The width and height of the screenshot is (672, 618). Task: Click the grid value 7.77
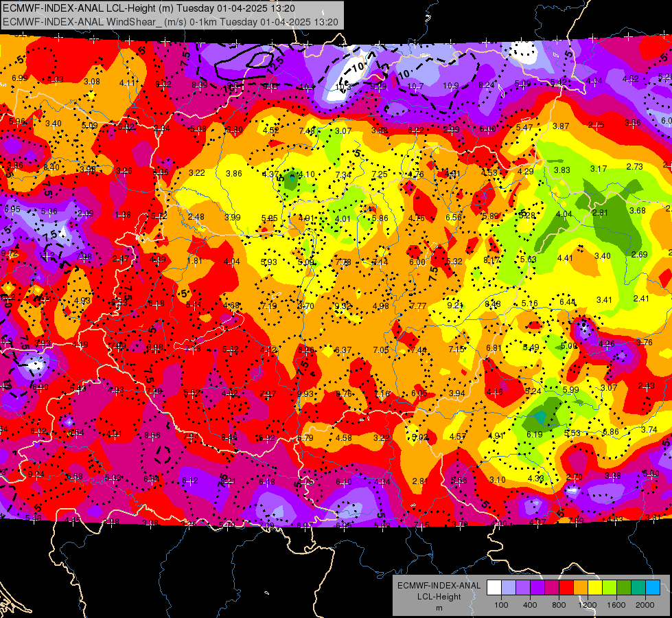pyautogui.click(x=418, y=306)
